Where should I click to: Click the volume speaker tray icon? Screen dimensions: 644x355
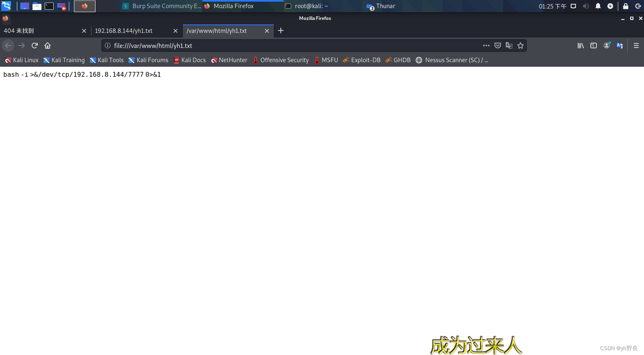coord(585,6)
